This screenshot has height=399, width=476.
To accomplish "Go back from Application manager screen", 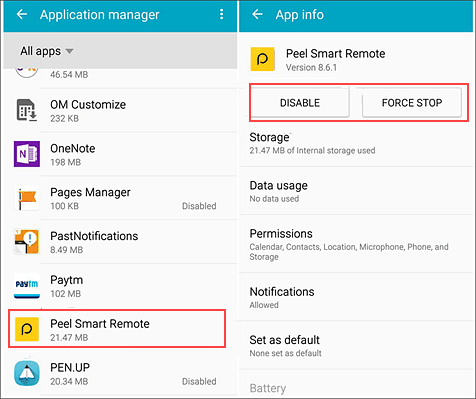I will [x=22, y=14].
